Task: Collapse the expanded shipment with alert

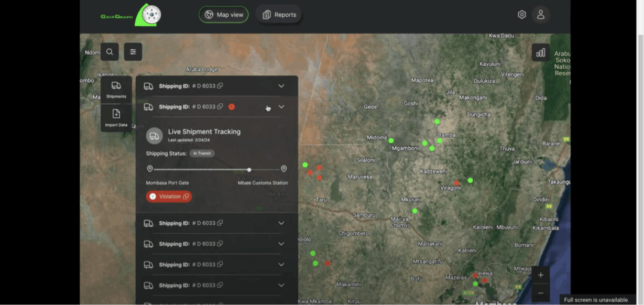Action: [281, 107]
